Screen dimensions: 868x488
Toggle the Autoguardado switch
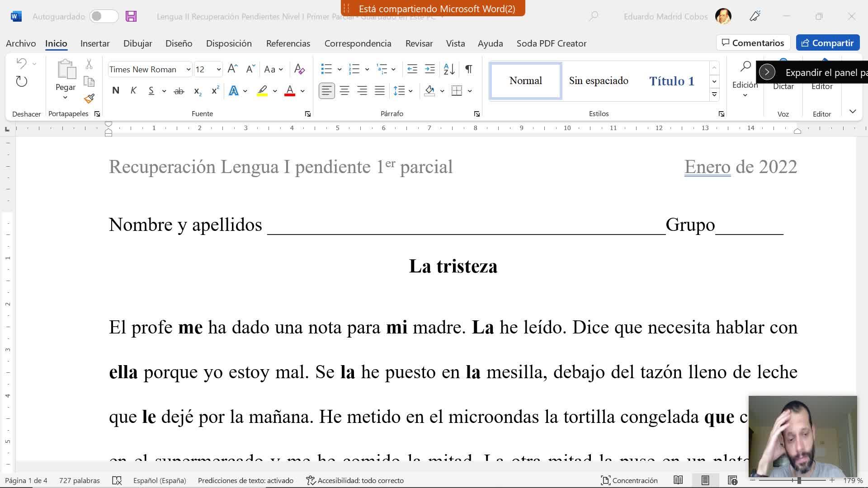tap(104, 17)
